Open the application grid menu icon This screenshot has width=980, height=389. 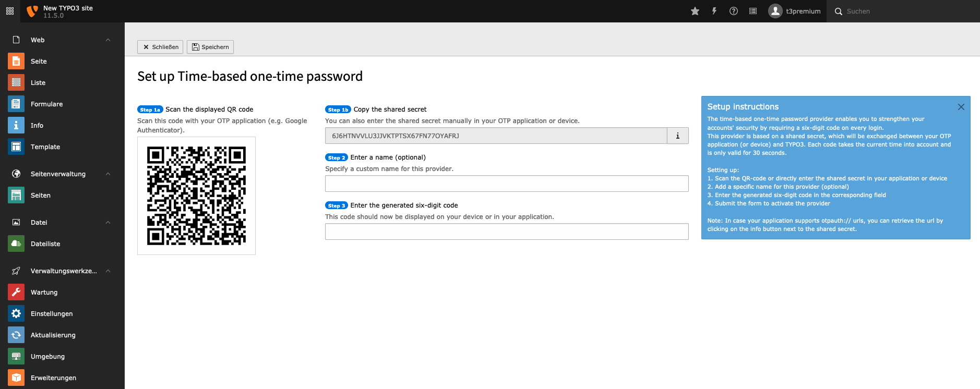click(10, 11)
